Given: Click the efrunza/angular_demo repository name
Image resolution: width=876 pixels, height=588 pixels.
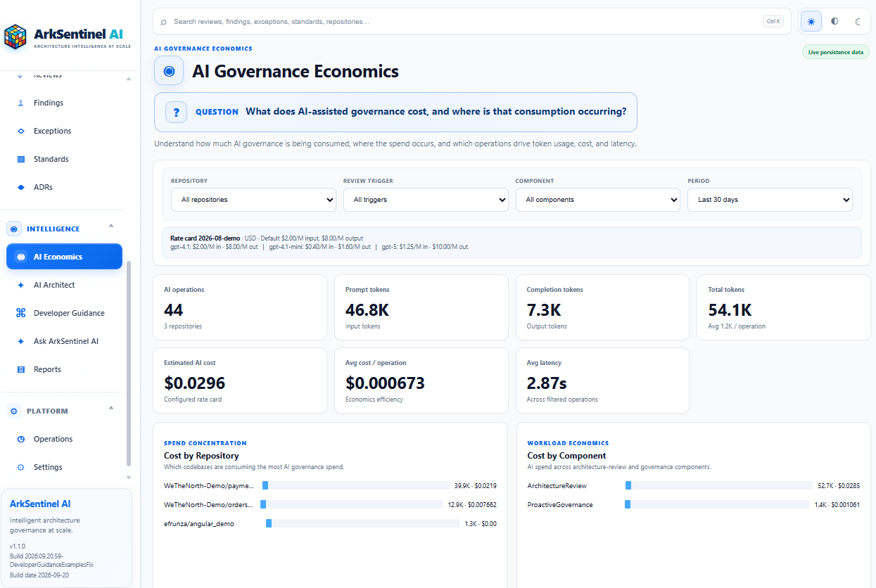Looking at the screenshot, I should point(199,523).
